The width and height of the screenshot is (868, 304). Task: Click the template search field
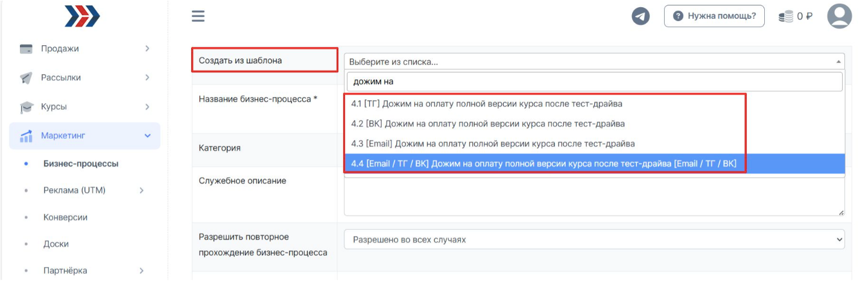(594, 81)
